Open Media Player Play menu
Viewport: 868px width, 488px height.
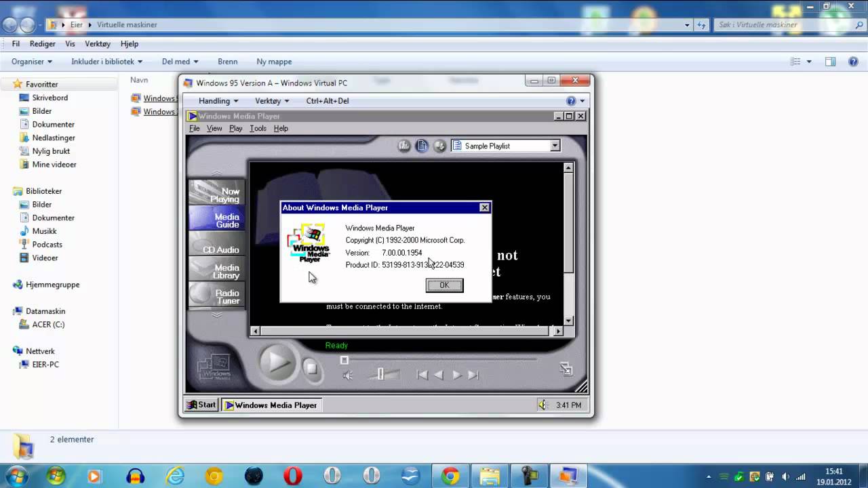click(x=235, y=128)
